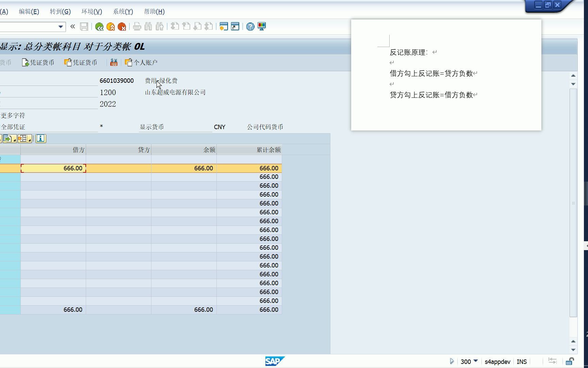Click the INS insert mode indicator
Screen dimensions: 588x368
(522, 362)
